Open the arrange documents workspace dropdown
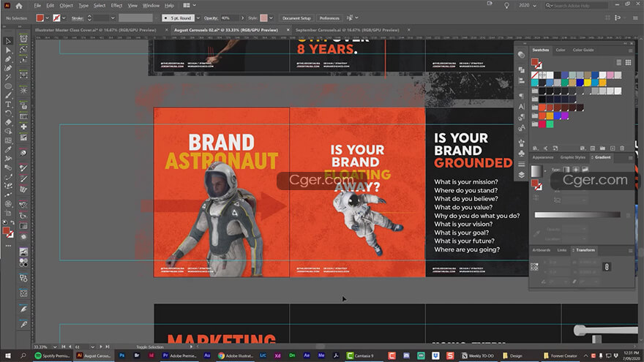 (190, 6)
